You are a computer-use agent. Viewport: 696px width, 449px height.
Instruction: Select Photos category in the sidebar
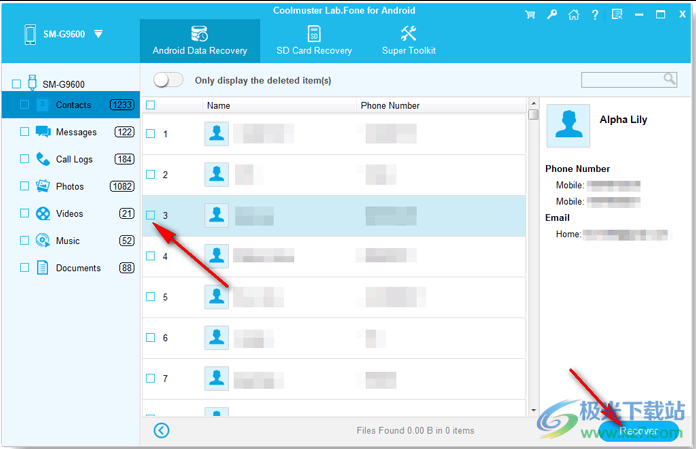pos(69,186)
